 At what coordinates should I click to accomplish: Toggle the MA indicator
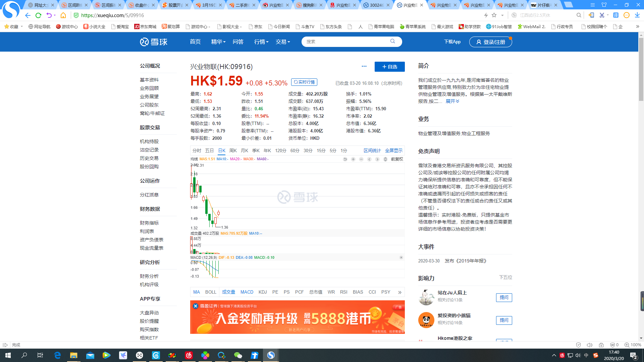197,292
